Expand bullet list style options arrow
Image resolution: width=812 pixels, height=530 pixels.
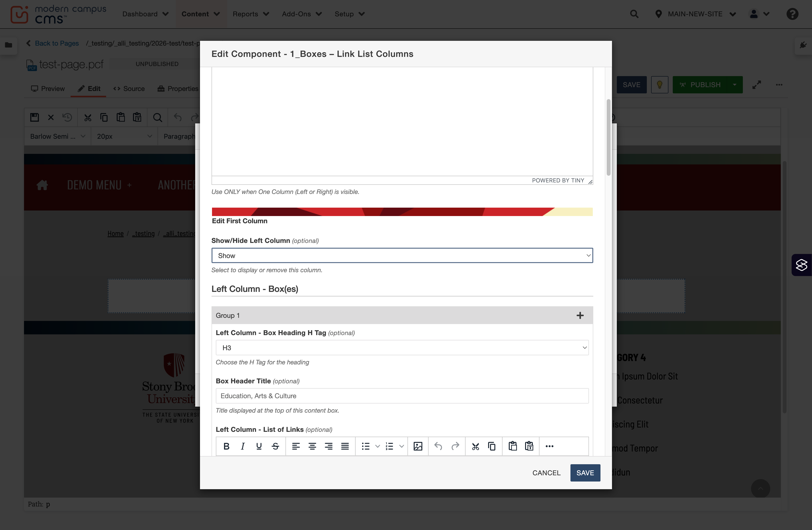pos(378,446)
